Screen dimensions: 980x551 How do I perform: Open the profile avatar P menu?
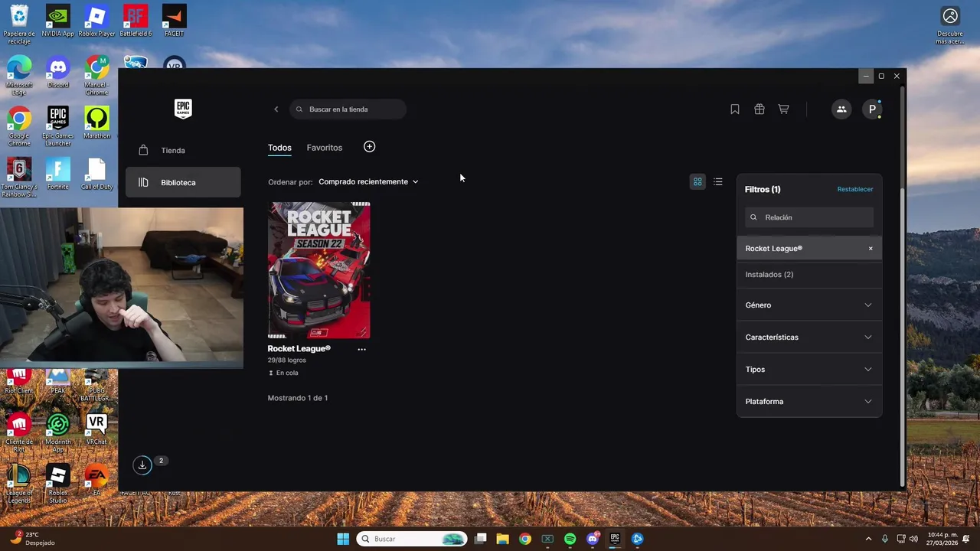[872, 109]
